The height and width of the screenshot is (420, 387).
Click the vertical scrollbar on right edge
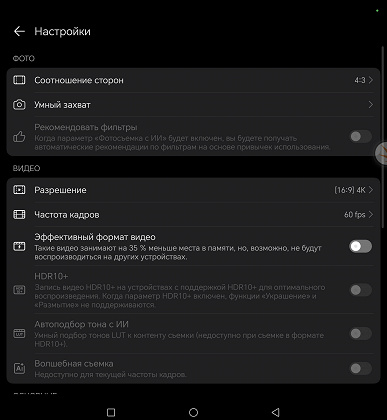point(383,137)
